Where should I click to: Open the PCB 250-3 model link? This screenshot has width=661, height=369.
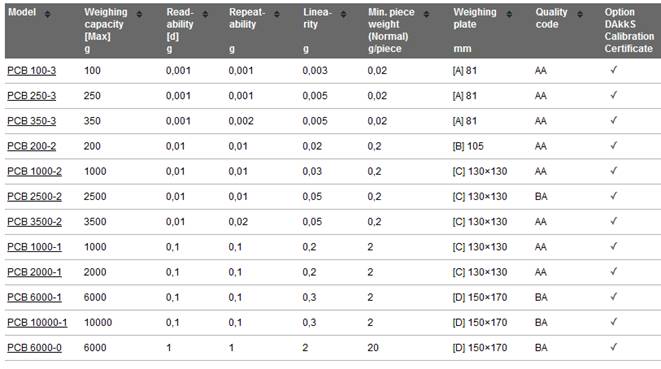[x=32, y=96]
